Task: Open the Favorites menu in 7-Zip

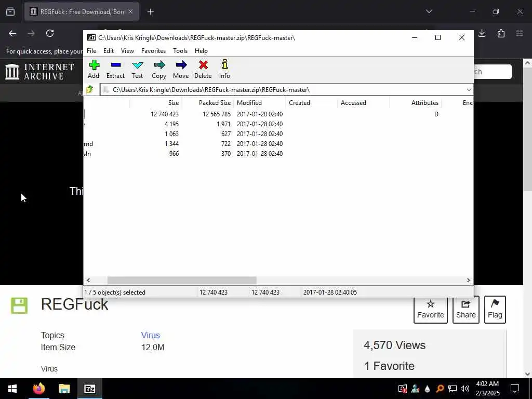Action: [x=154, y=51]
